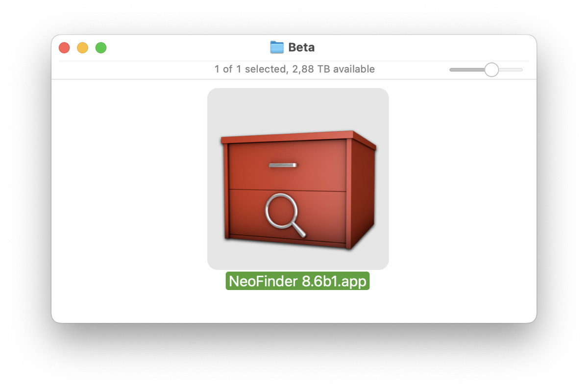Click the cabinet's bottom drawer front

click(x=288, y=216)
